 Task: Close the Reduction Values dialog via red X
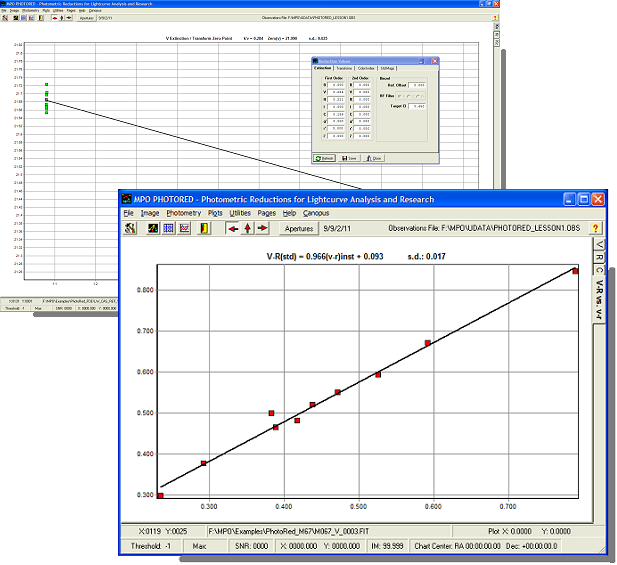click(435, 61)
